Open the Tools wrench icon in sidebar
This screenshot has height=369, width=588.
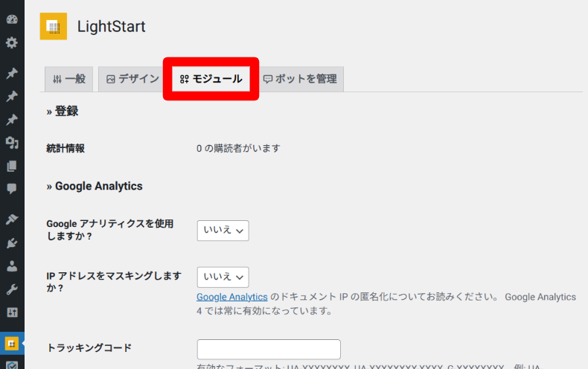[12, 289]
